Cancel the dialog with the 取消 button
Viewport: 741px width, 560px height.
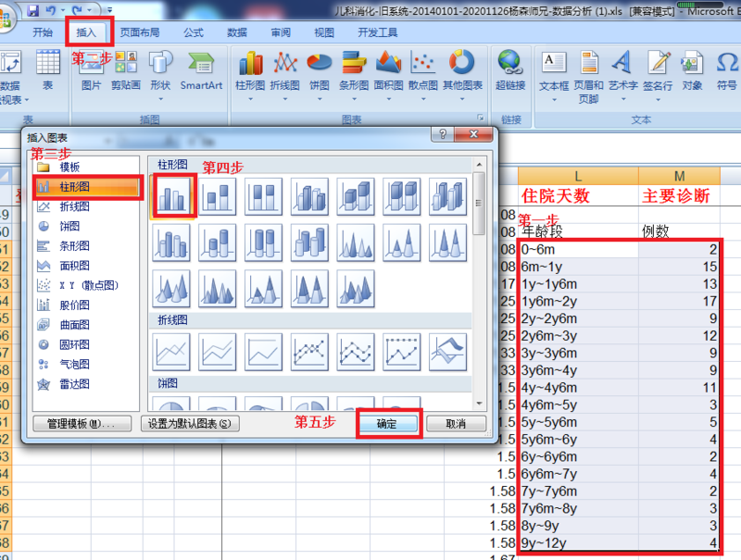(x=456, y=424)
